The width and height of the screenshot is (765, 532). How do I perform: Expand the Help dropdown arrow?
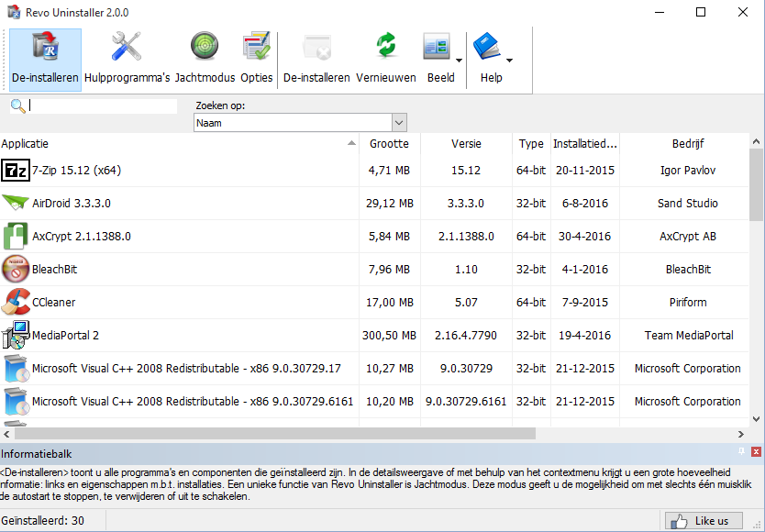510,61
